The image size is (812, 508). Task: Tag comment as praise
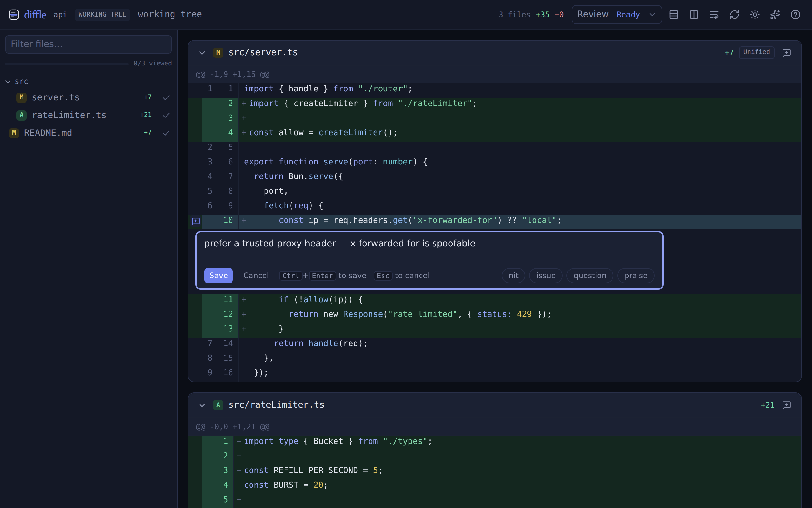(x=636, y=276)
